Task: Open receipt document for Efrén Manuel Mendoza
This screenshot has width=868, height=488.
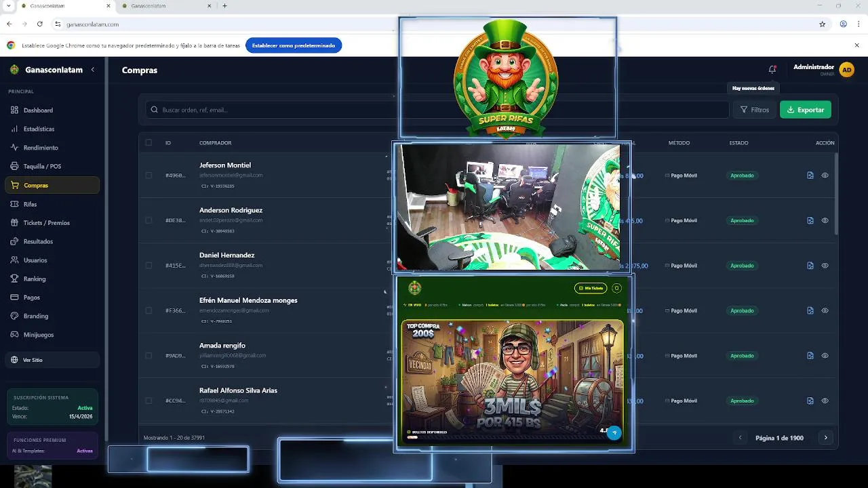Action: click(x=810, y=310)
